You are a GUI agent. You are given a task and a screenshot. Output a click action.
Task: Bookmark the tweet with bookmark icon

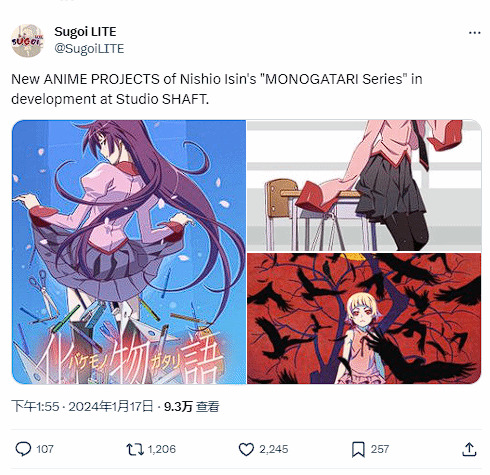(x=358, y=449)
